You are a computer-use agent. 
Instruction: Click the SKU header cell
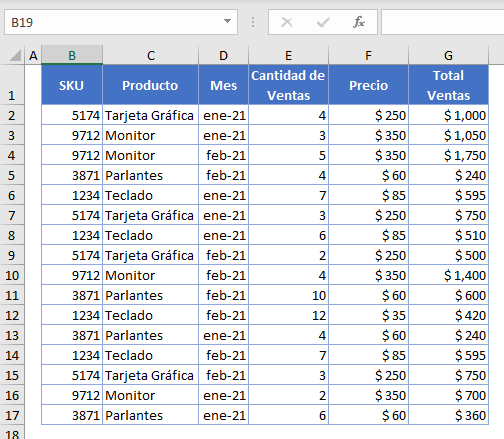(x=72, y=85)
